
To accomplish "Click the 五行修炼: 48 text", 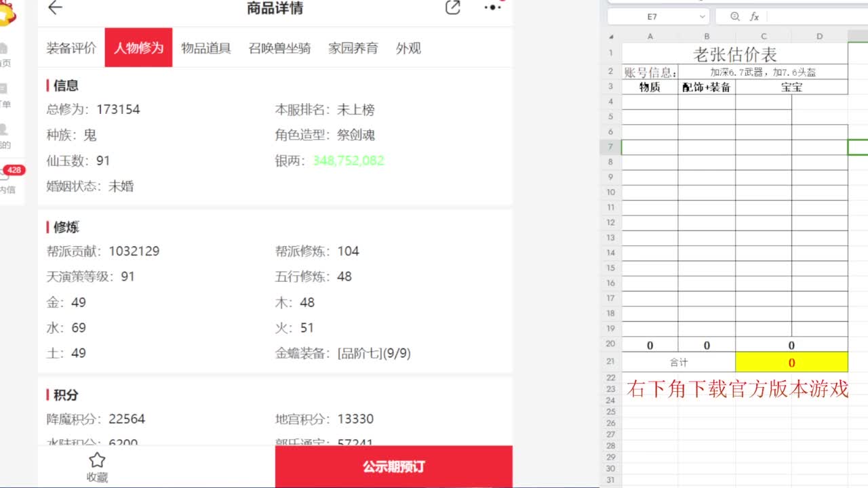I will tap(313, 277).
